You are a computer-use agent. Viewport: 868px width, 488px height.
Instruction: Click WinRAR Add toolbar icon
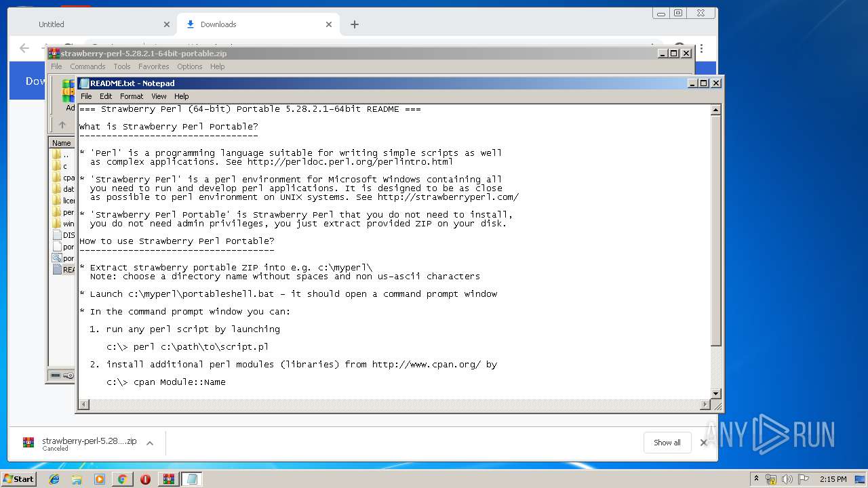pyautogui.click(x=68, y=95)
